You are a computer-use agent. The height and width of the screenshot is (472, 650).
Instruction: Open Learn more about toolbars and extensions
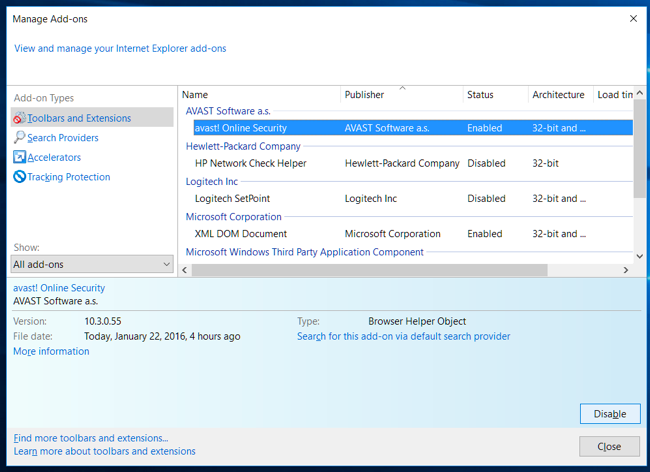(x=104, y=451)
